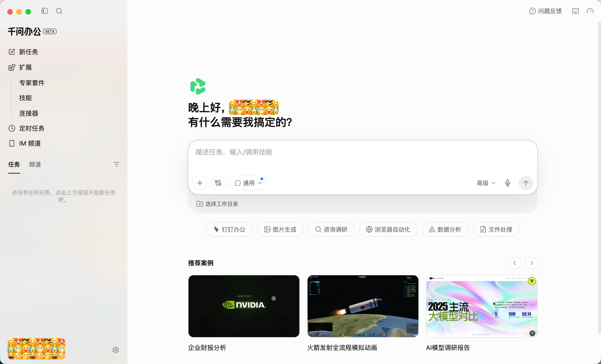Select the 钉钉办公 shortcut chip

click(x=229, y=229)
